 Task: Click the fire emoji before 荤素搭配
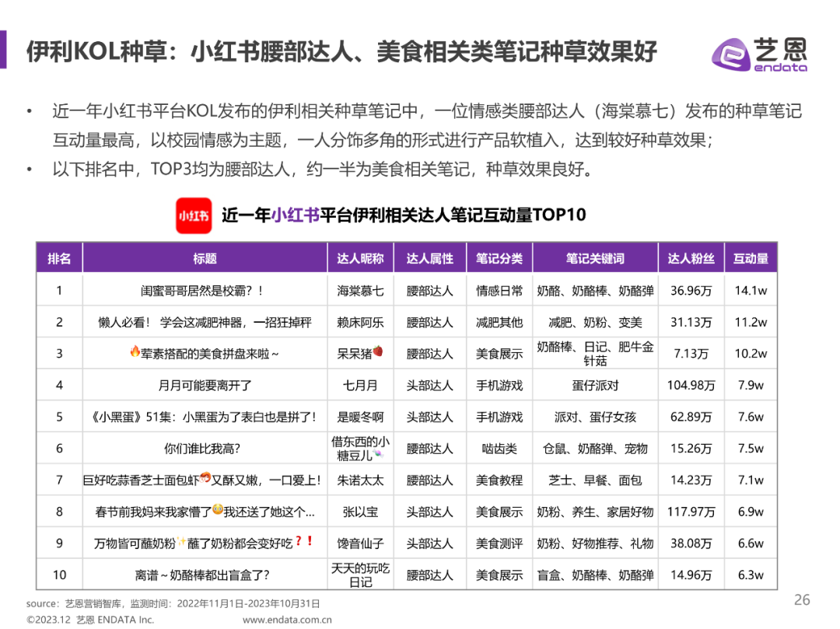tap(135, 351)
